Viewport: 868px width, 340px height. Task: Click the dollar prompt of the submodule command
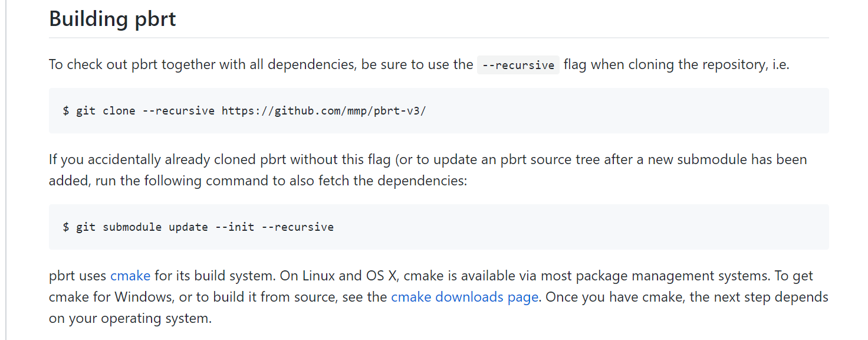(66, 227)
